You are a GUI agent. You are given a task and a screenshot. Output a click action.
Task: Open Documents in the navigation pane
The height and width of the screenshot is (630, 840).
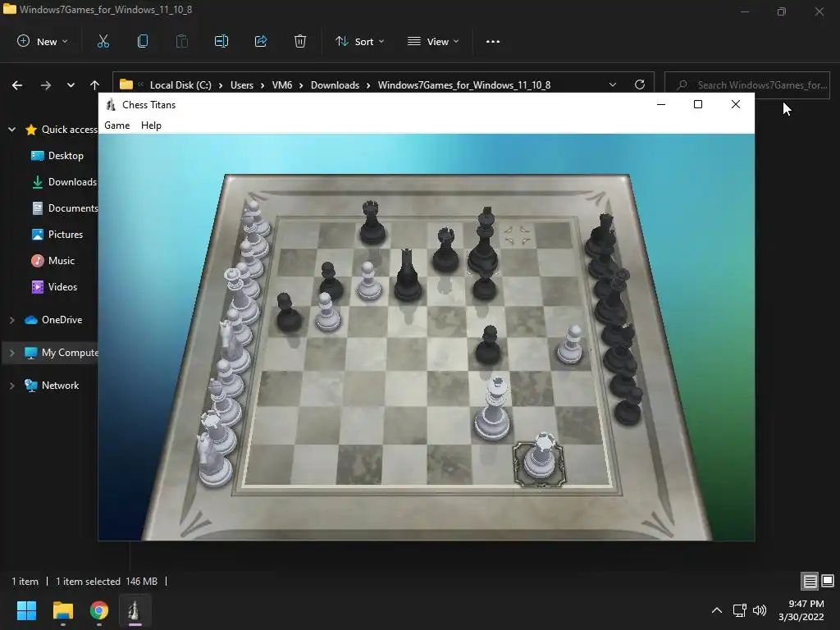[65, 208]
